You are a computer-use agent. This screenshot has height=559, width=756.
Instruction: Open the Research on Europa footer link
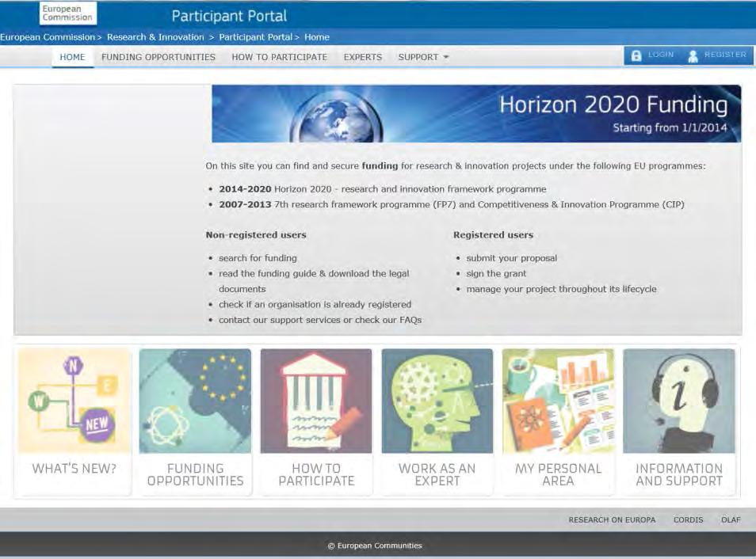(x=612, y=520)
